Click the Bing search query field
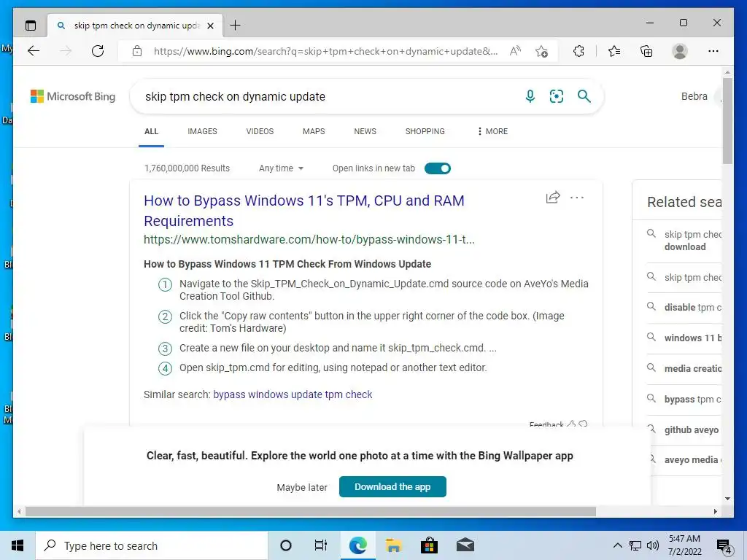The height and width of the screenshot is (560, 747). [x=329, y=96]
